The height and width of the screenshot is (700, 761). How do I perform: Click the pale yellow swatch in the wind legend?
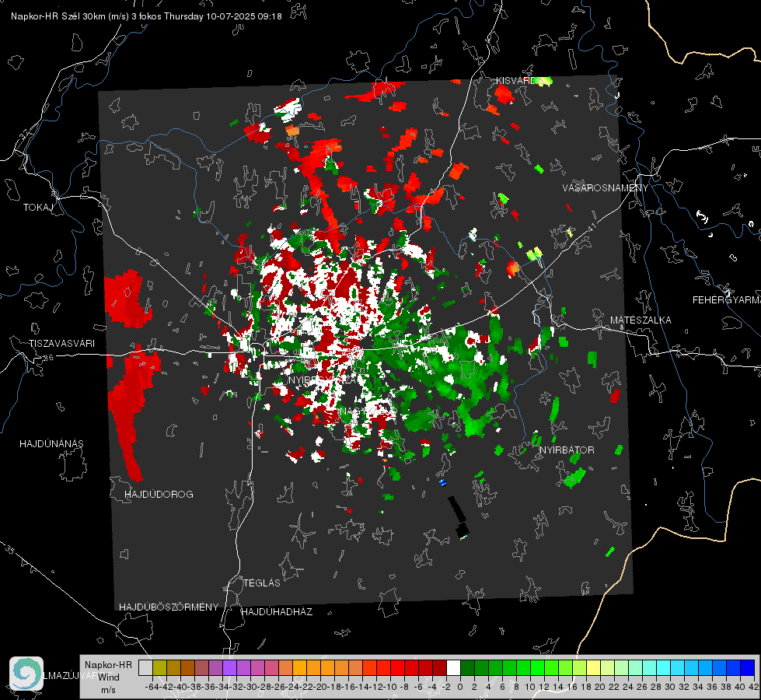[594, 668]
